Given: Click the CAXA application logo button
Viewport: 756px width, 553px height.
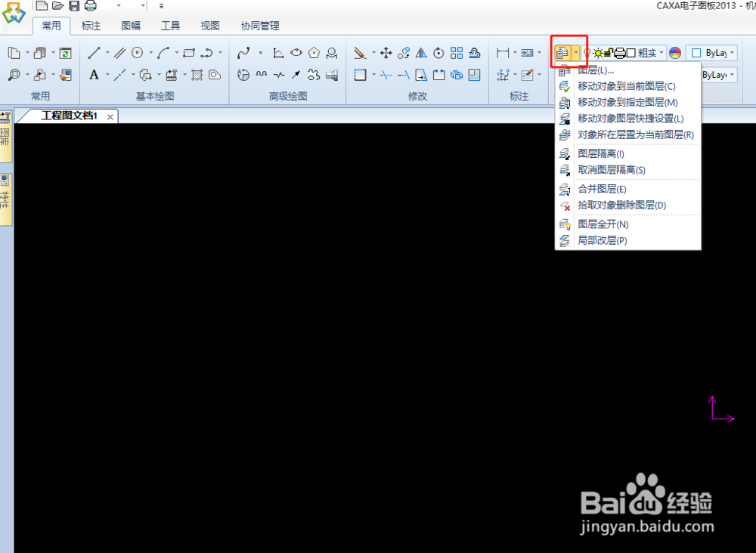Looking at the screenshot, I should (14, 13).
